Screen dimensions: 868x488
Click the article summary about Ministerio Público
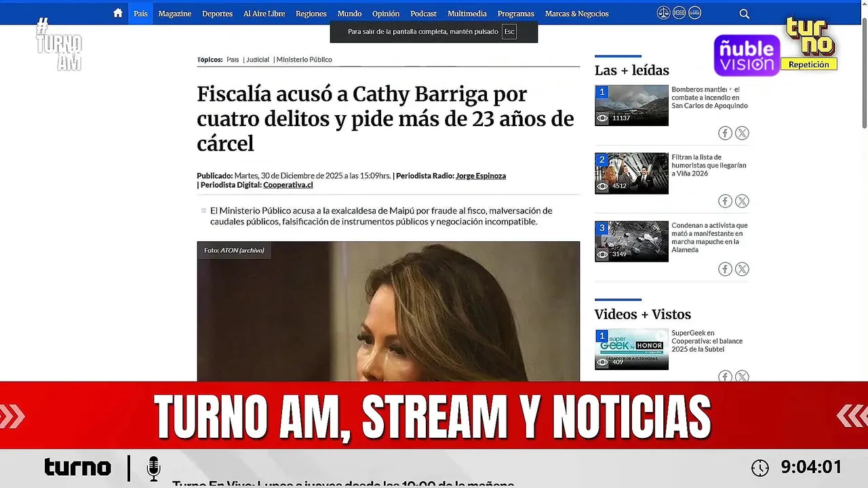point(381,216)
